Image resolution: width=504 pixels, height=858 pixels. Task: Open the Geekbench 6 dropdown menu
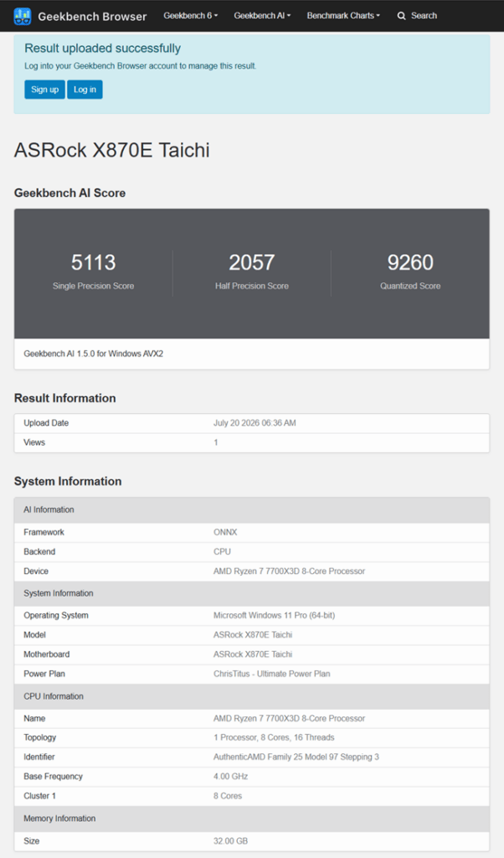(191, 15)
